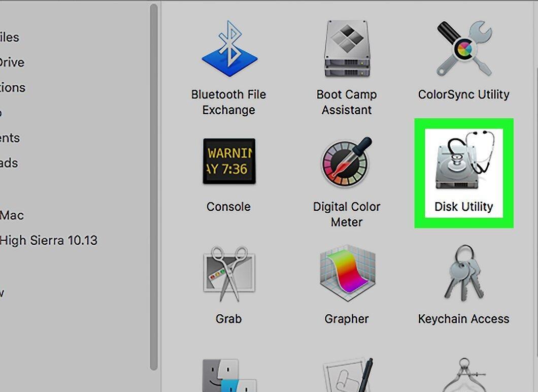This screenshot has height=392, width=538.
Task: Select the Script Editor pen icon
Action: point(348,375)
